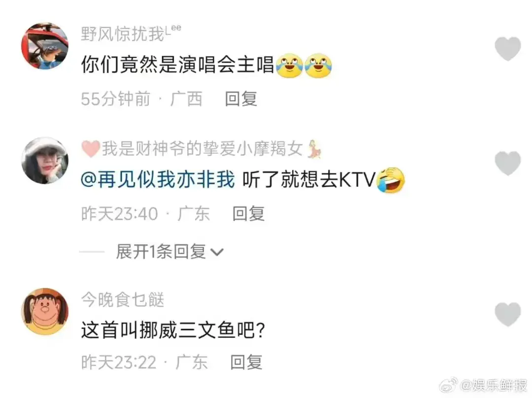Like the comment mentioning KTV

[x=507, y=163]
